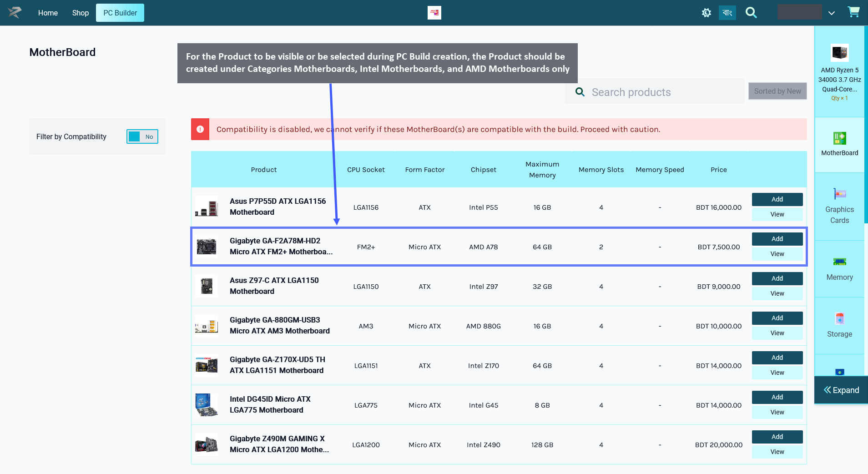Click the 128 GB maximum memory cell

[x=542, y=445]
